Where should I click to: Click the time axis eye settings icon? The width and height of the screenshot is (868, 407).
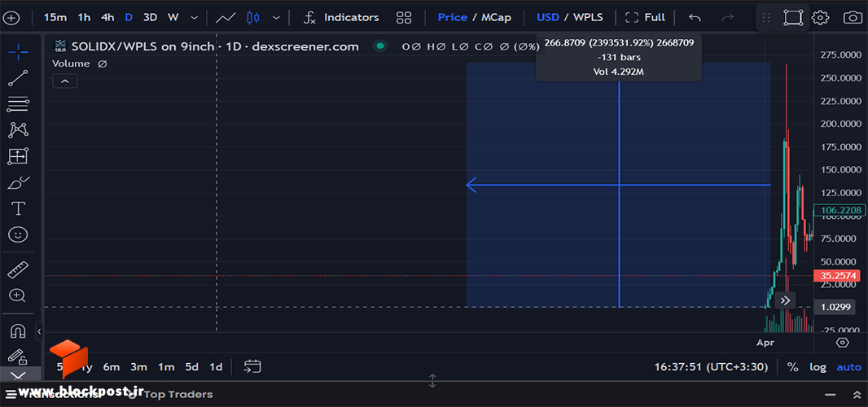coord(842,343)
